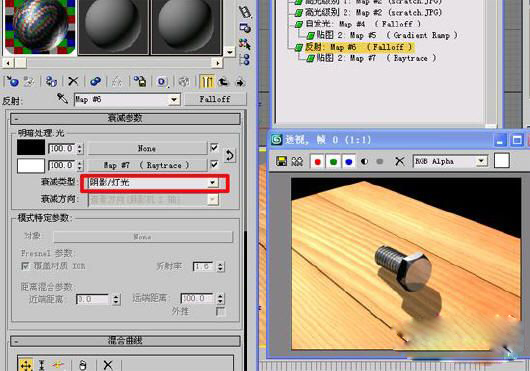
Task: Uncheck the None map enable checkbox
Action: (214, 148)
